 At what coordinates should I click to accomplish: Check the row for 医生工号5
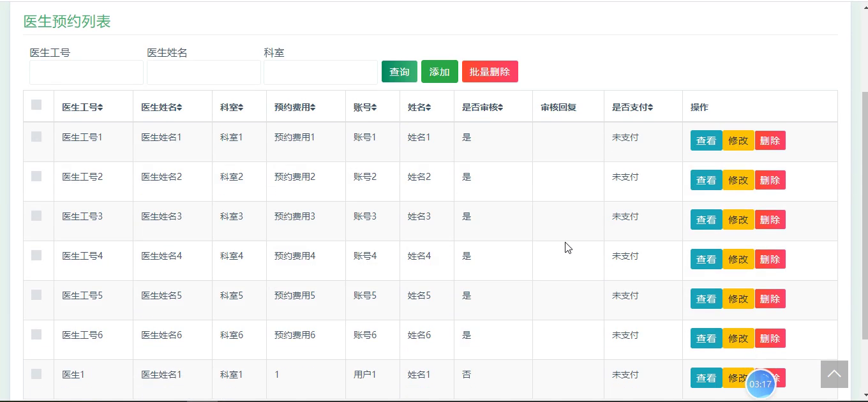(36, 295)
